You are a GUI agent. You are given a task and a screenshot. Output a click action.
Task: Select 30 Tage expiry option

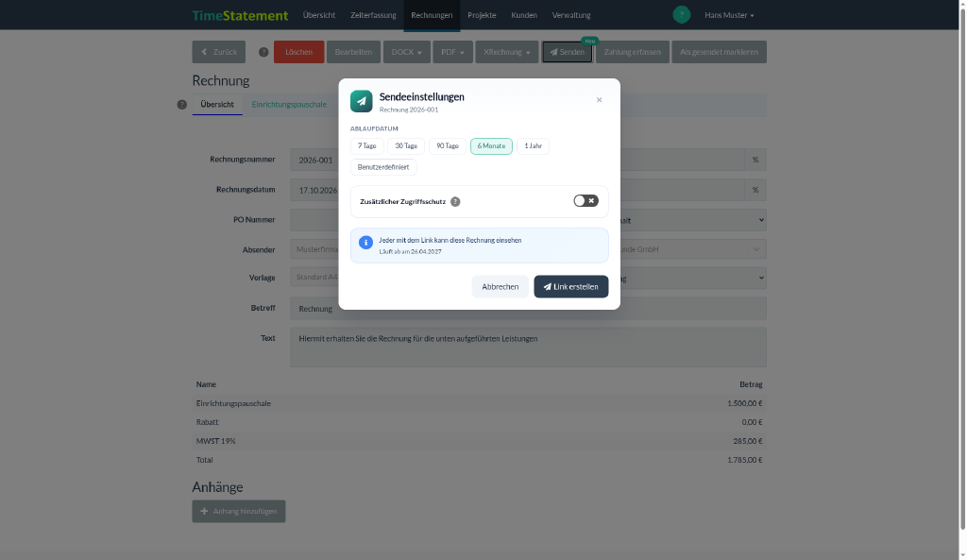point(406,146)
